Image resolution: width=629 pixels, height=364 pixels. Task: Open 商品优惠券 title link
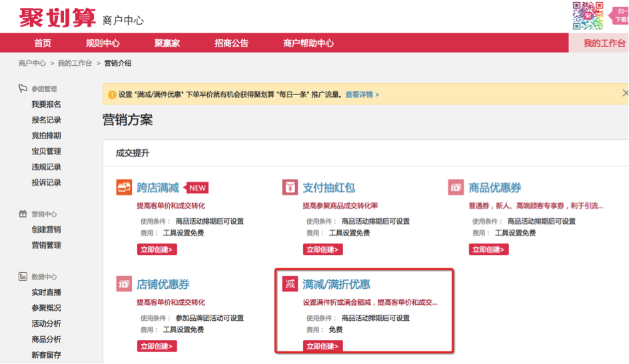pyautogui.click(x=495, y=188)
